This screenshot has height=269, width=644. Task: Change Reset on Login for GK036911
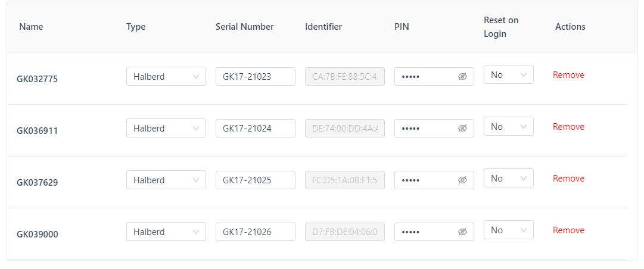coord(508,127)
